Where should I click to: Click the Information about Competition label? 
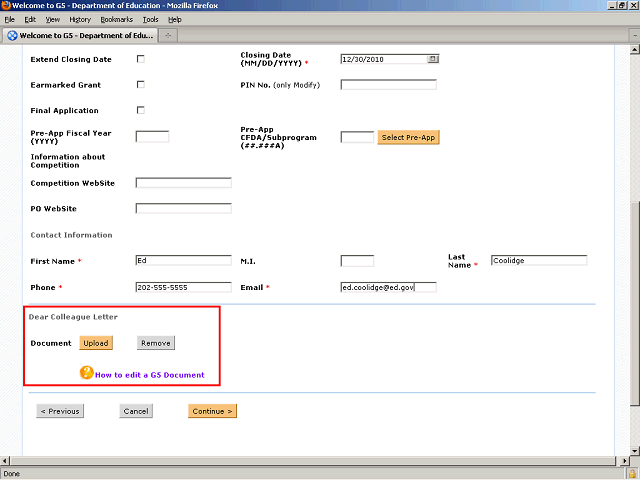68,161
